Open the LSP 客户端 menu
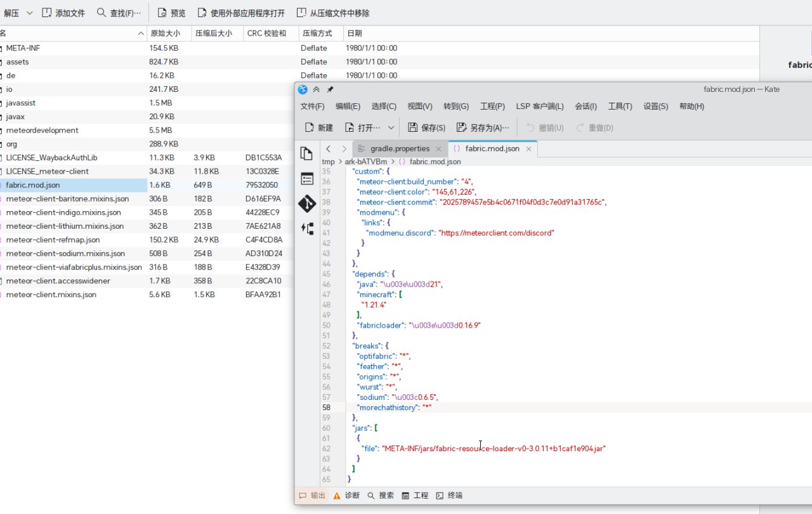 click(539, 106)
